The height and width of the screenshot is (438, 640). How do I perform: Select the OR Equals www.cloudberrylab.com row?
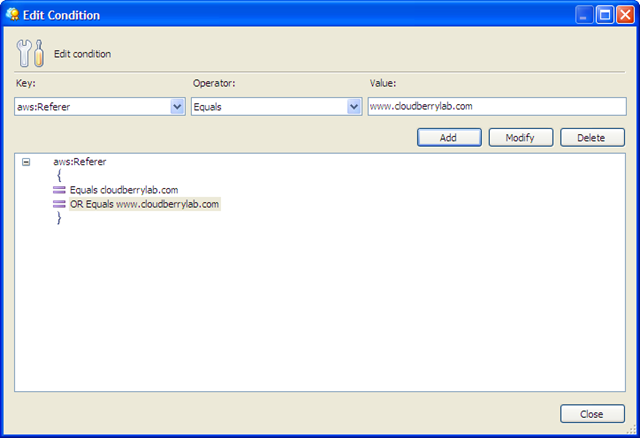pos(144,204)
